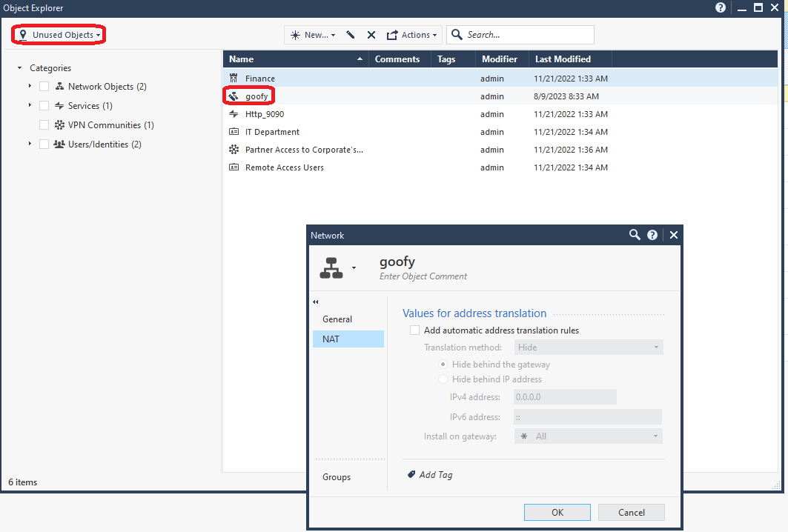Open the Groups section
788x532 pixels.
(337, 476)
